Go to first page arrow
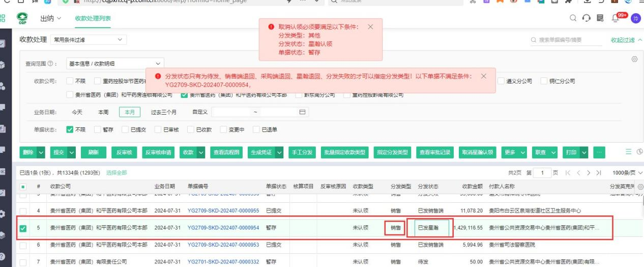 click(568, 173)
